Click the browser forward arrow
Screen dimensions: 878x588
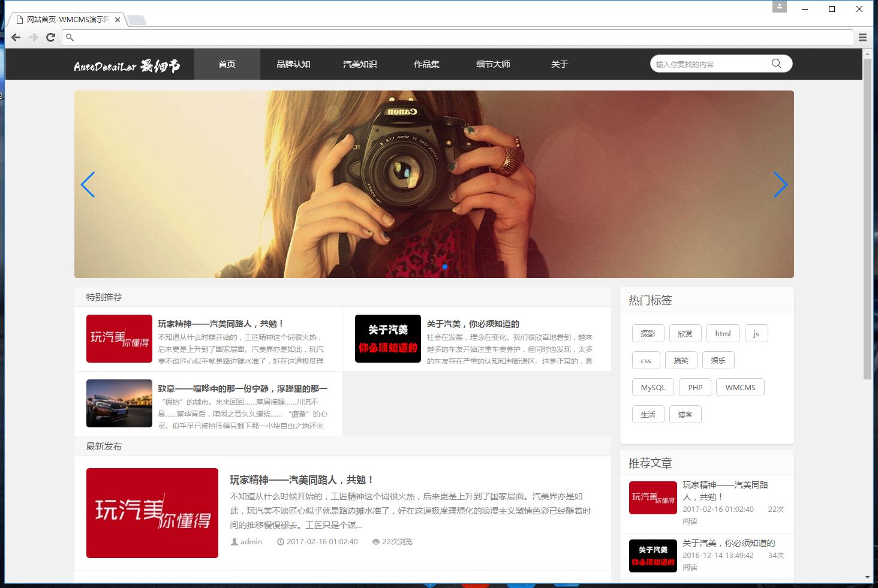pyautogui.click(x=34, y=37)
